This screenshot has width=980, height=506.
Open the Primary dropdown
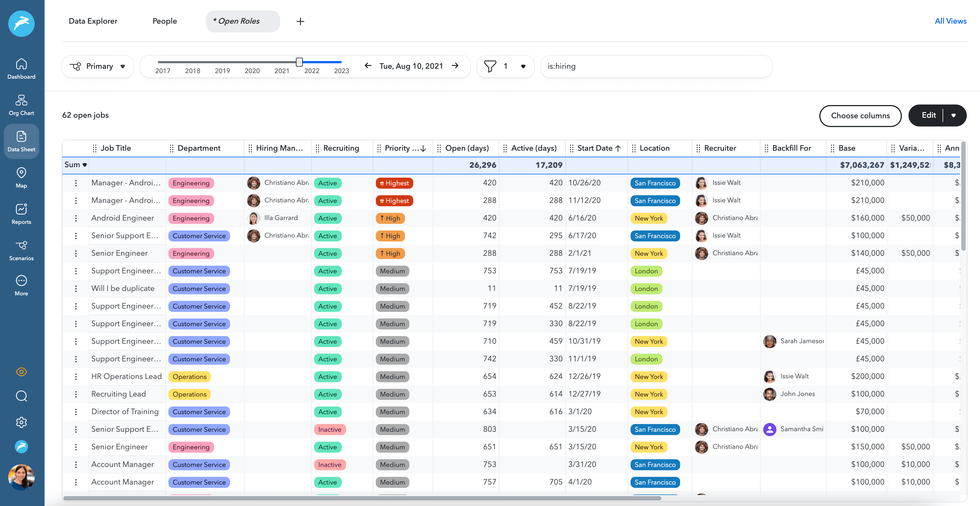(x=98, y=66)
